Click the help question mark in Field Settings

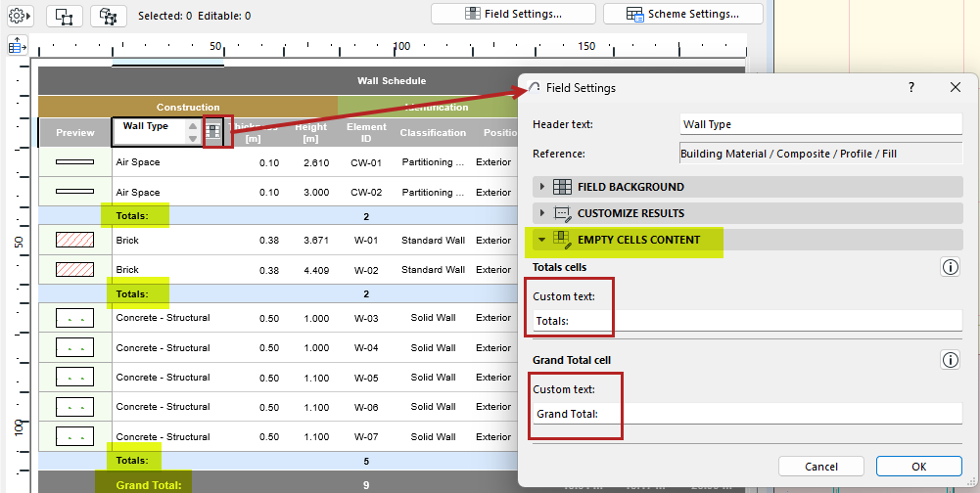[x=911, y=87]
